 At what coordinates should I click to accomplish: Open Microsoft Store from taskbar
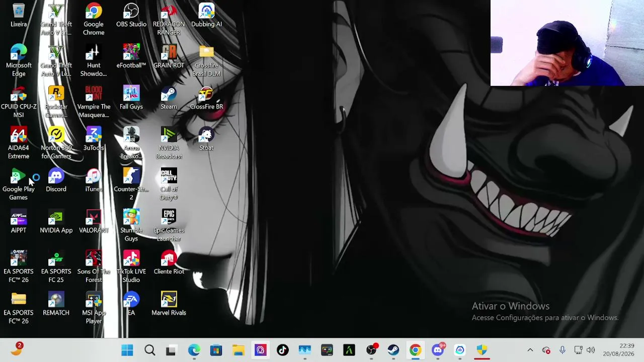(216, 350)
